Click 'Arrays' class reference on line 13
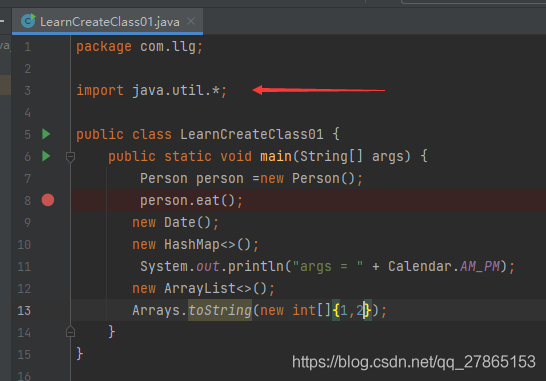This screenshot has height=381, width=546. click(156, 310)
